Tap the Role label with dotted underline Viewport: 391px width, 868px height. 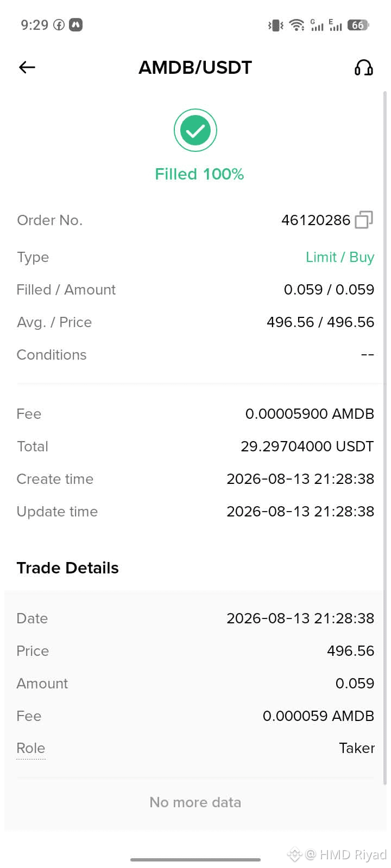[31, 748]
